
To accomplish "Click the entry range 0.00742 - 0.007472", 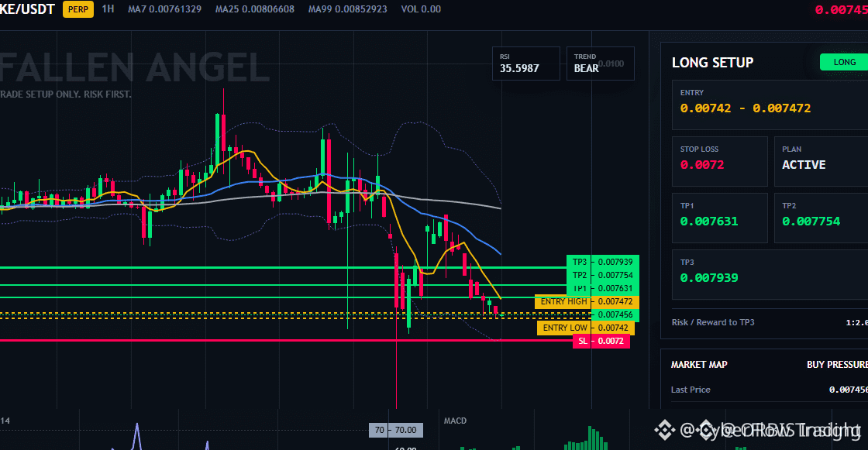I will click(x=745, y=108).
